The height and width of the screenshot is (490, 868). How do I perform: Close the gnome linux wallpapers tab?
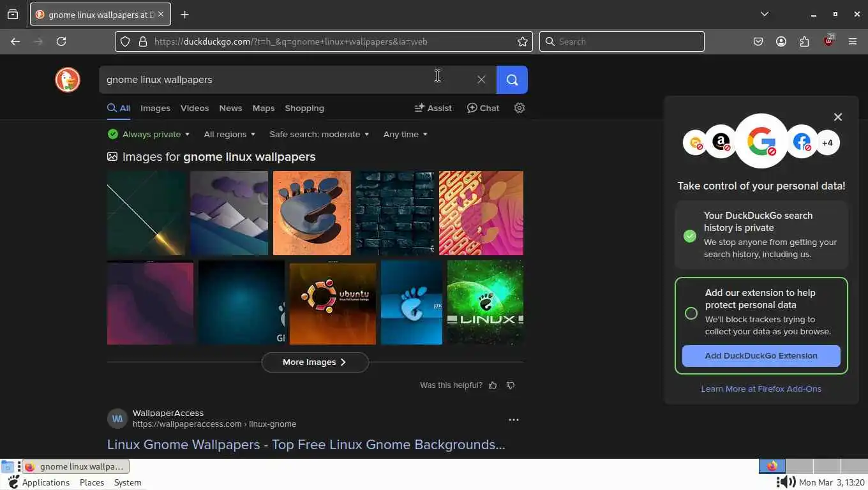click(160, 14)
